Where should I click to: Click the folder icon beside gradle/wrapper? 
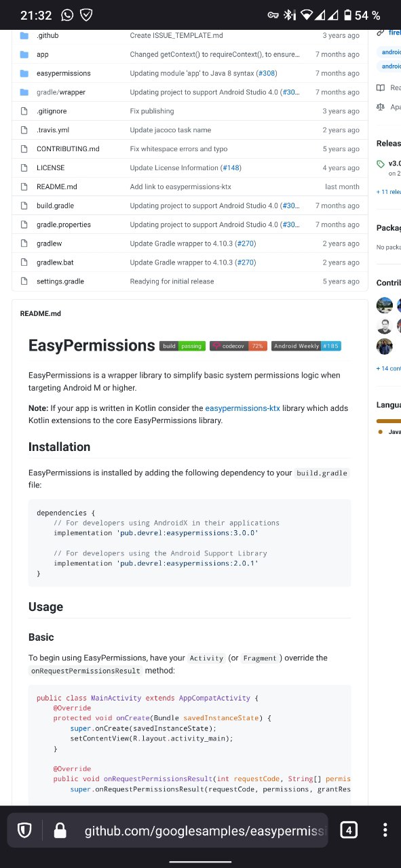pyautogui.click(x=24, y=92)
